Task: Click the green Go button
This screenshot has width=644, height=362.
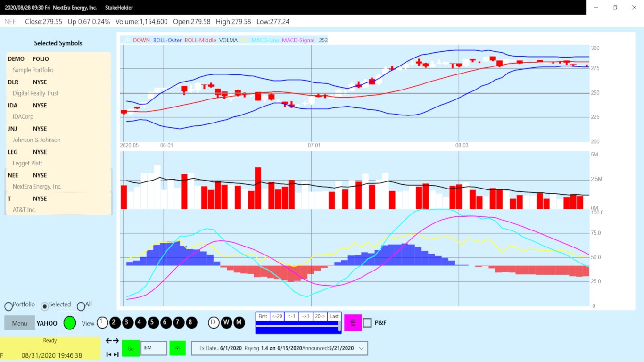Action: pos(131,348)
